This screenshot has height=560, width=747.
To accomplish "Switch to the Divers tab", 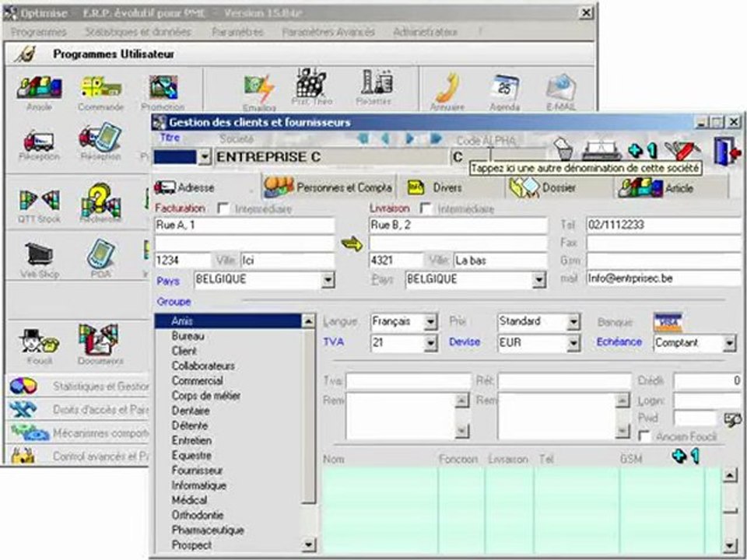I will [x=451, y=187].
